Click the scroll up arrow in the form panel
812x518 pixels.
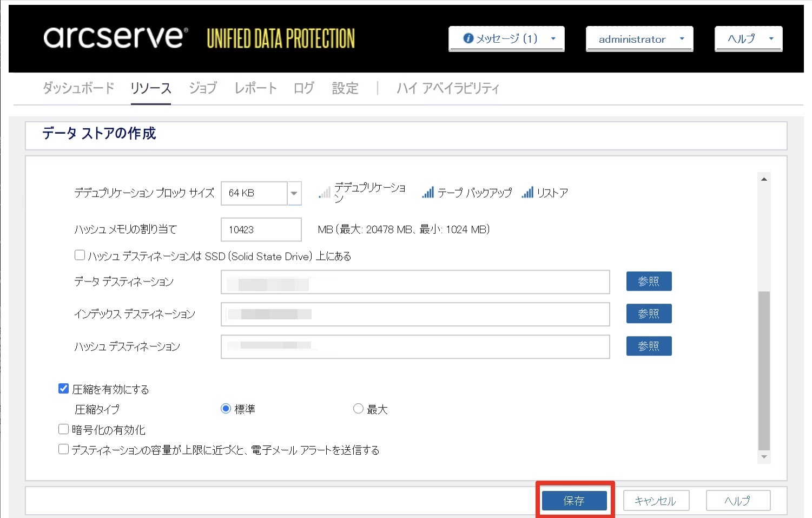764,179
